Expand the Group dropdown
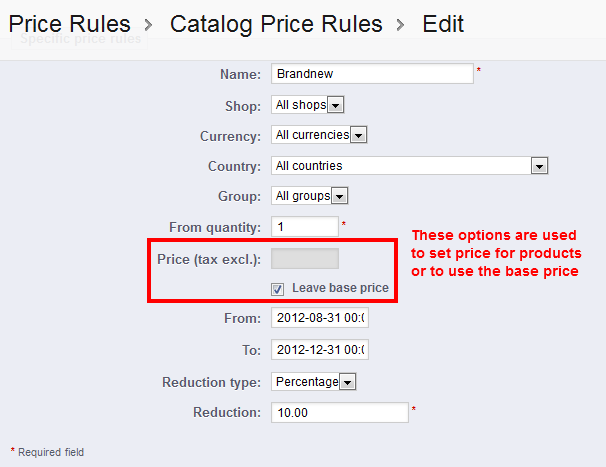606x467 pixels. (x=309, y=196)
